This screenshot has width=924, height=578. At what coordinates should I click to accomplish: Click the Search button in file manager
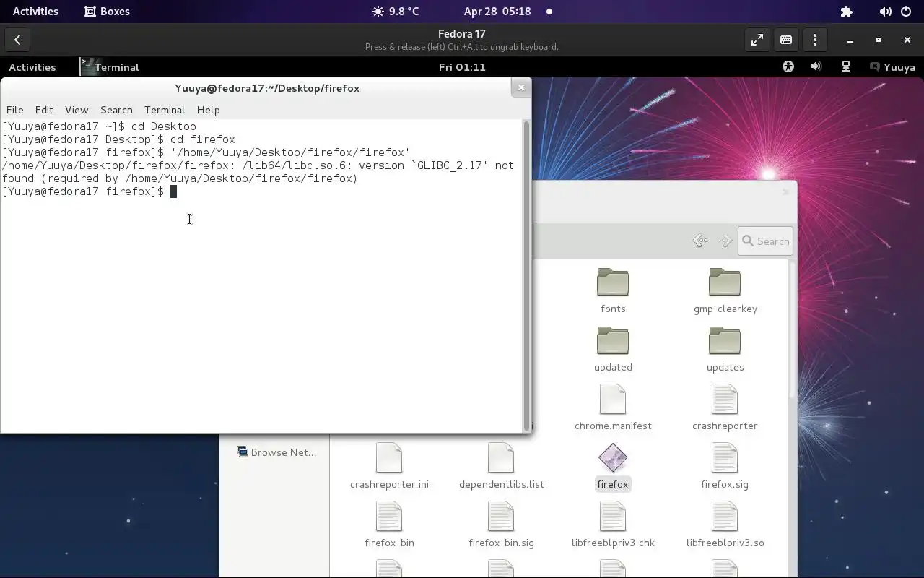[x=765, y=241]
